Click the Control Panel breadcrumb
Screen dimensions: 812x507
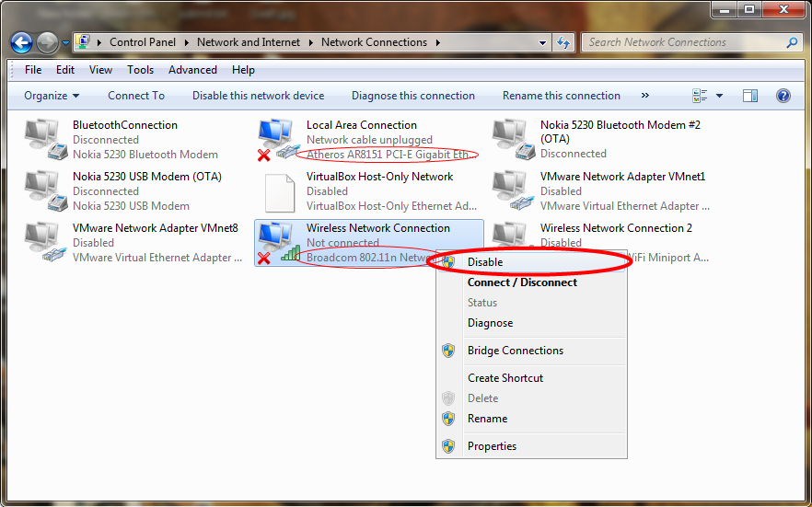[143, 42]
